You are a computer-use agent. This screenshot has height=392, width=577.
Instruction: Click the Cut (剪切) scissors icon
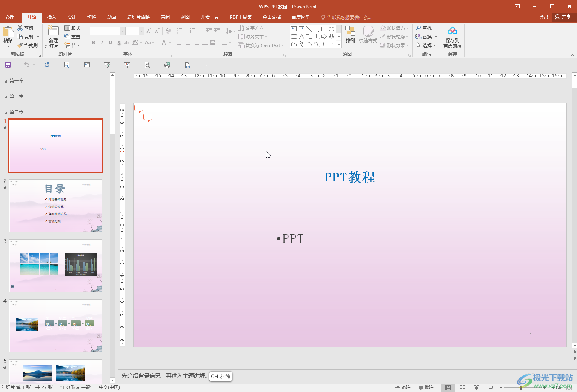[20, 28]
